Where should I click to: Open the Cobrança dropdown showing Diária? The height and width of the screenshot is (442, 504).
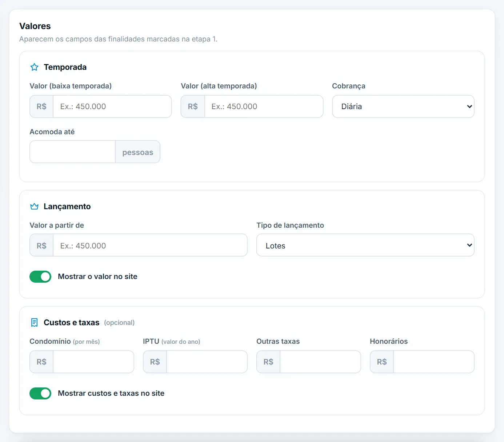pyautogui.click(x=403, y=107)
